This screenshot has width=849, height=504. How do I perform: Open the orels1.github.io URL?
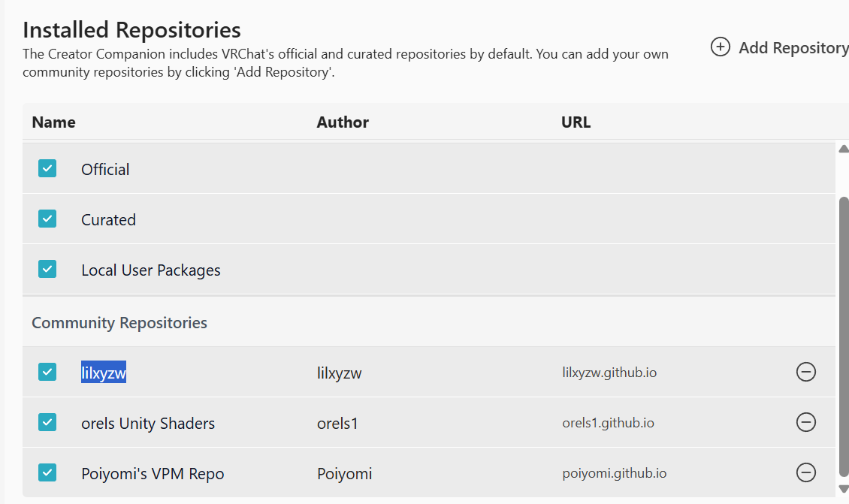(x=608, y=423)
